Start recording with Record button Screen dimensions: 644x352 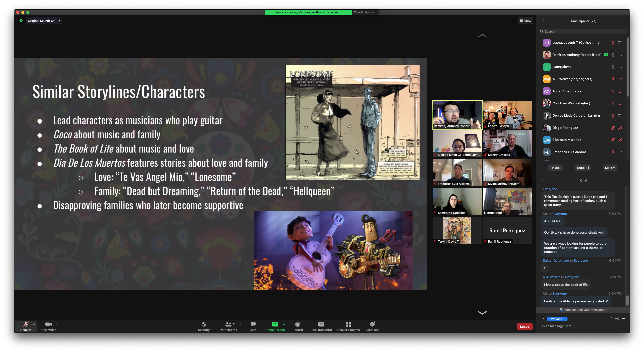(x=298, y=326)
